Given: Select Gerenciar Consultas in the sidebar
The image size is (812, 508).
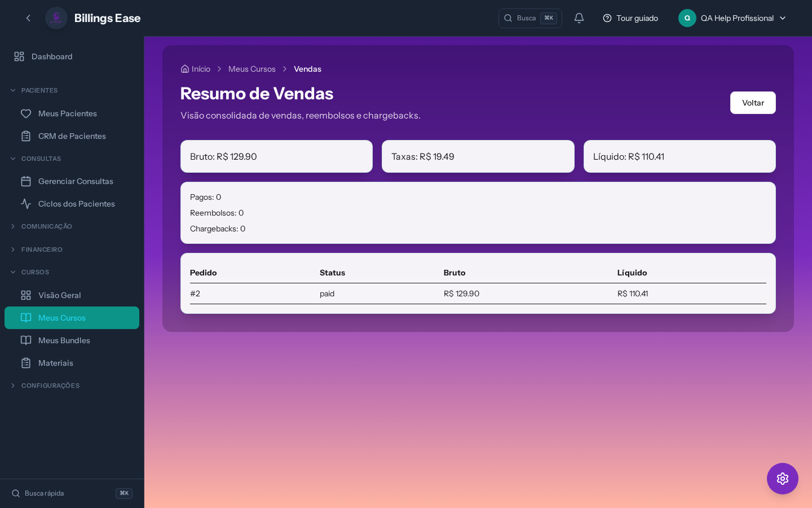Looking at the screenshot, I should (76, 181).
